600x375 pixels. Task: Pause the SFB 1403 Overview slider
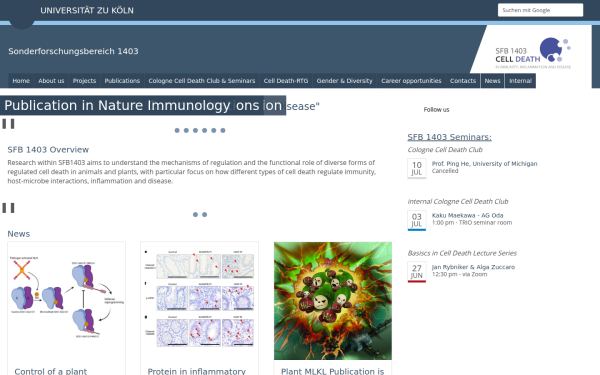click(x=8, y=208)
